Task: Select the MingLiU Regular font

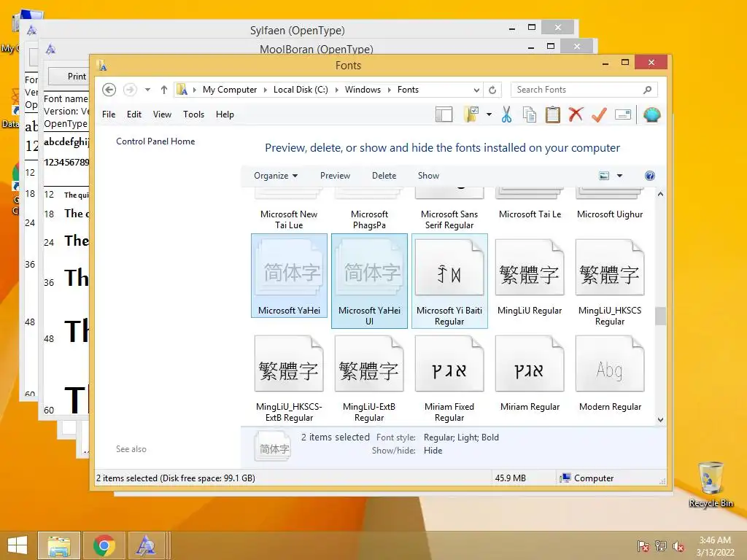Action: [x=530, y=278]
